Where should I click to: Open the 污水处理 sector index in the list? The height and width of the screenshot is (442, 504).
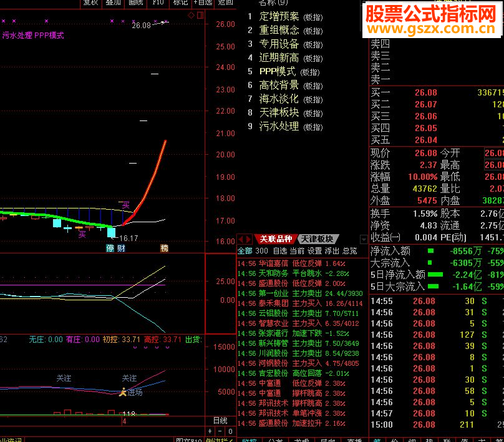click(x=291, y=127)
